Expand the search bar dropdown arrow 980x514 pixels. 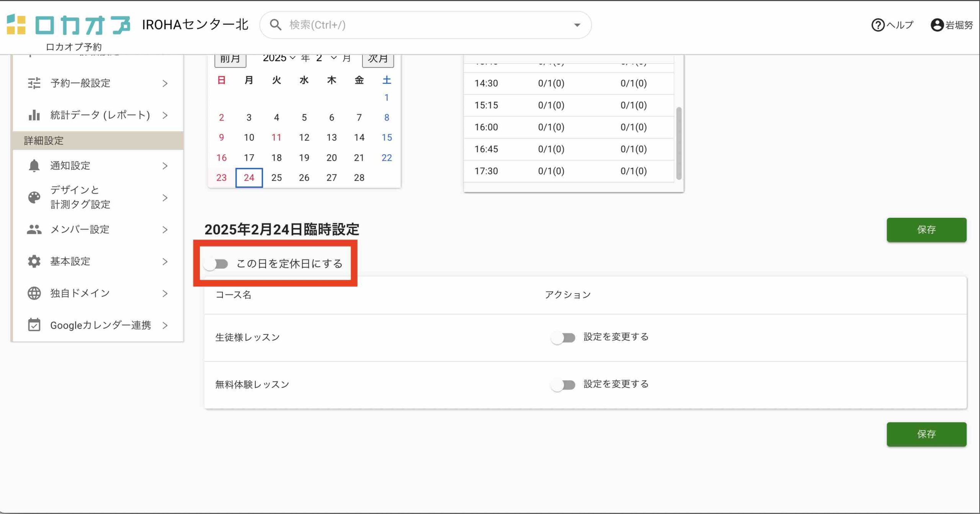(x=577, y=25)
